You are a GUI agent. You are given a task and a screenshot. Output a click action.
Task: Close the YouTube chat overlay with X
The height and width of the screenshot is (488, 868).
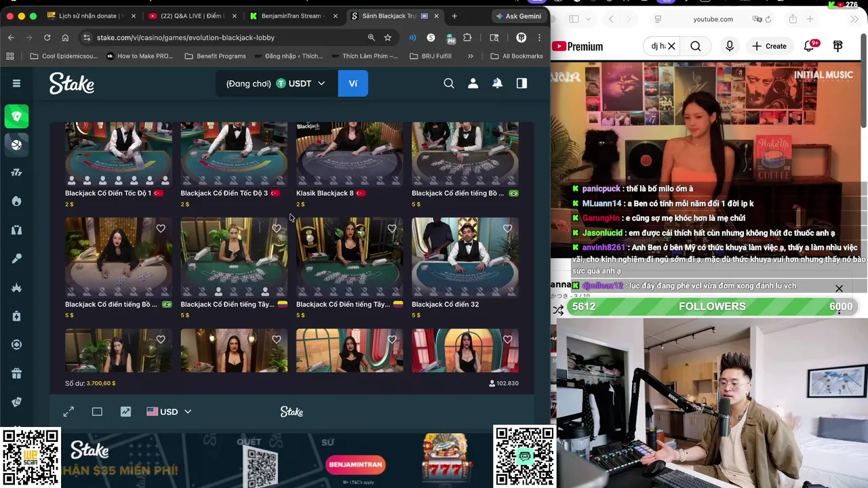click(839, 289)
